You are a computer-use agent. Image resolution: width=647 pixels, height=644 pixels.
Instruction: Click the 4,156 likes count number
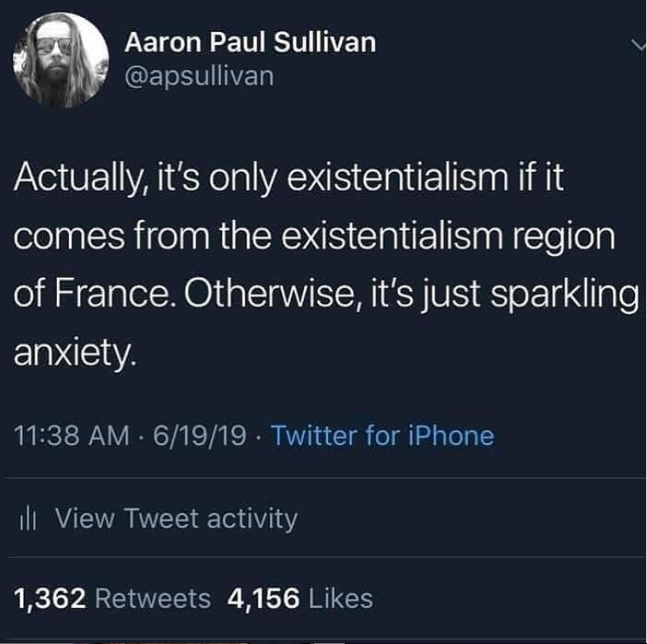pos(263,598)
